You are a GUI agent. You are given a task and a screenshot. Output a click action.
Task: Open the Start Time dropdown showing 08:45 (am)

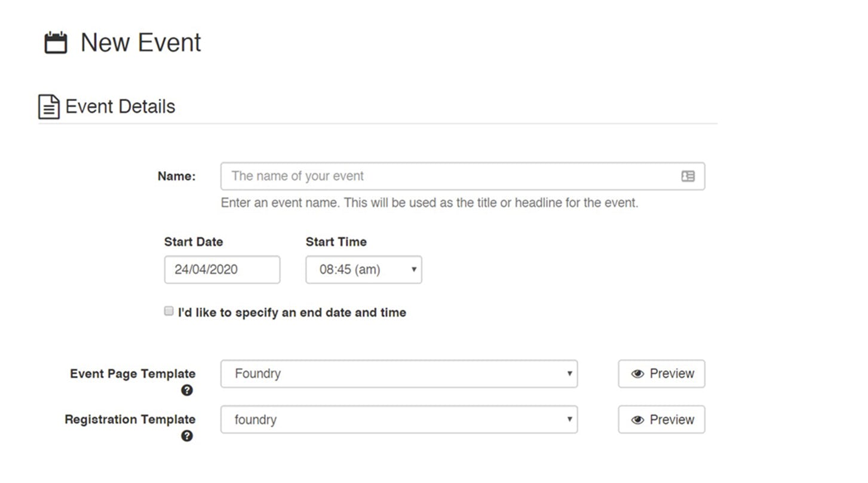click(363, 270)
